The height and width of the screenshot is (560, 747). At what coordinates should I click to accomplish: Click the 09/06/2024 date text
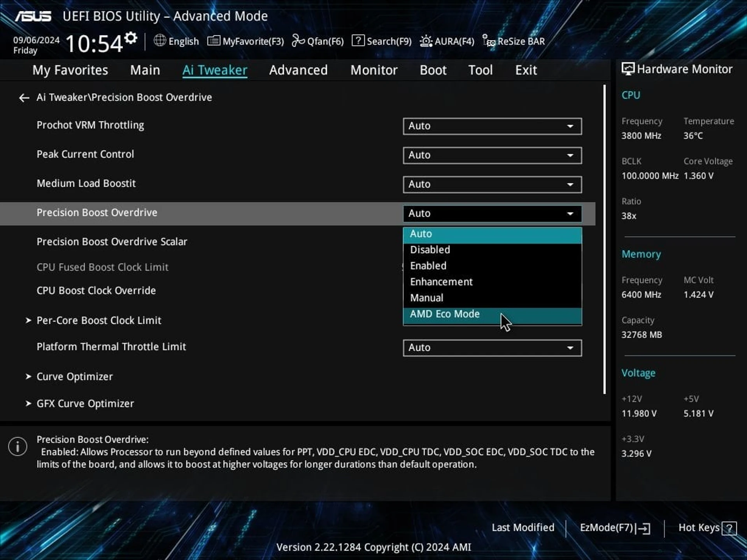click(36, 40)
